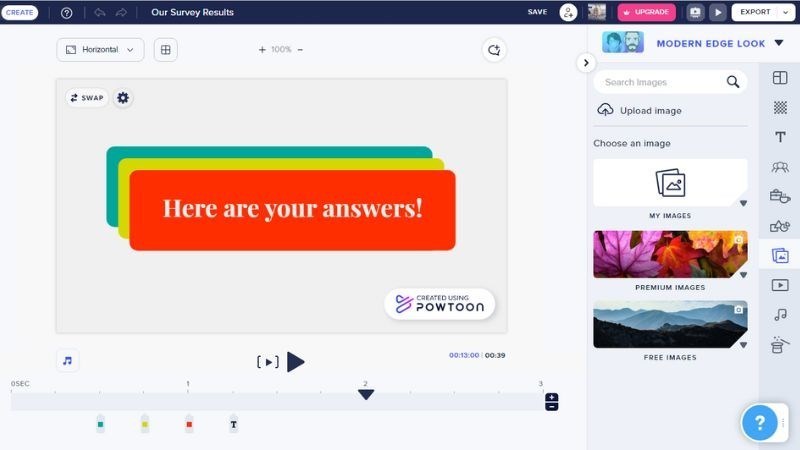The image size is (800, 450).
Task: Click the "Our Survey Results" title
Action: pyautogui.click(x=192, y=12)
